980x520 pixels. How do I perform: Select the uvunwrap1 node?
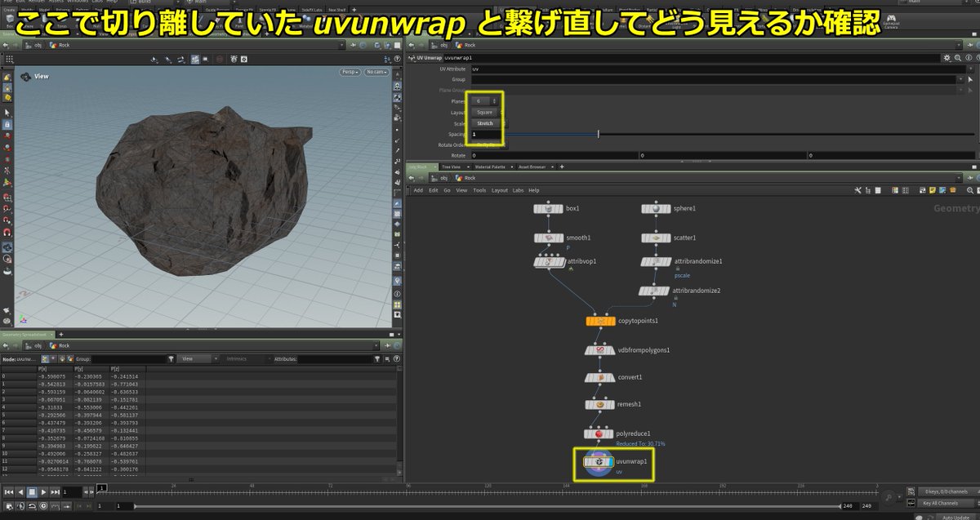click(600, 462)
